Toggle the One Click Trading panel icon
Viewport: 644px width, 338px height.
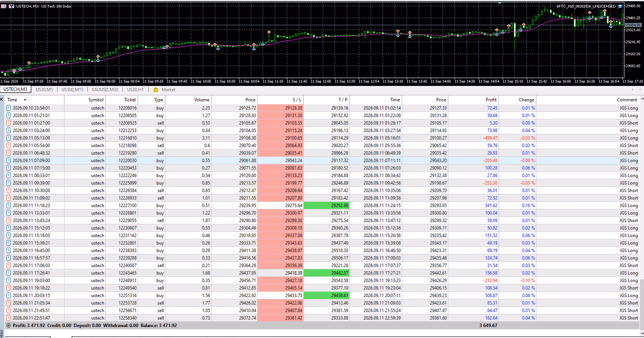pos(11,6)
